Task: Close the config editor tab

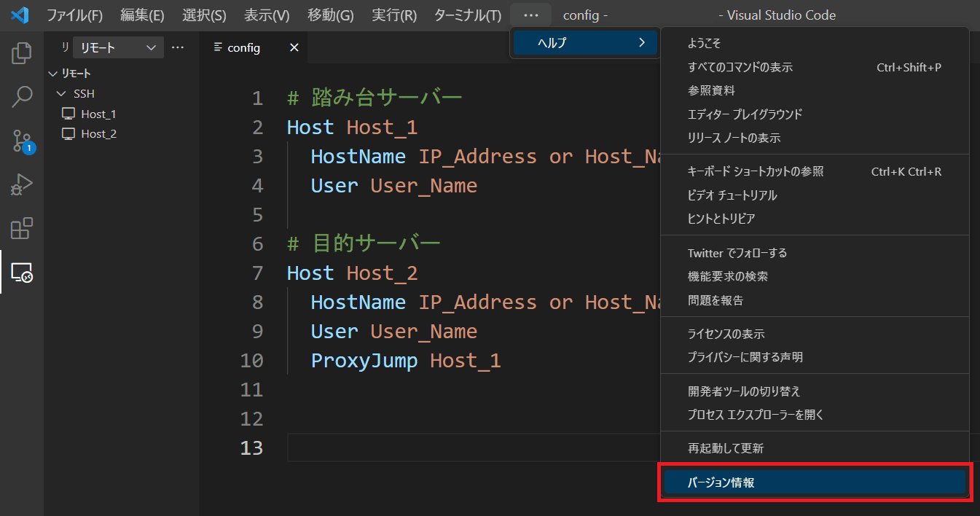Action: coord(294,47)
